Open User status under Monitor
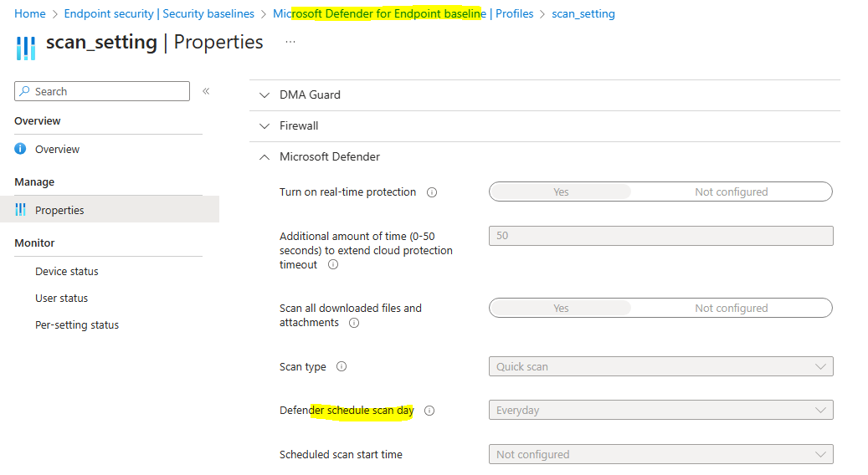The height and width of the screenshot is (475, 868). click(x=61, y=298)
